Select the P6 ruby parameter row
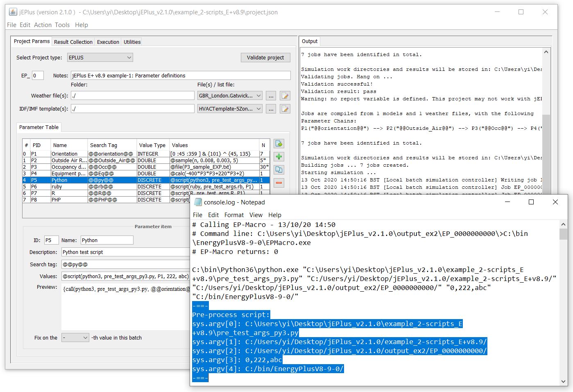 click(146, 187)
